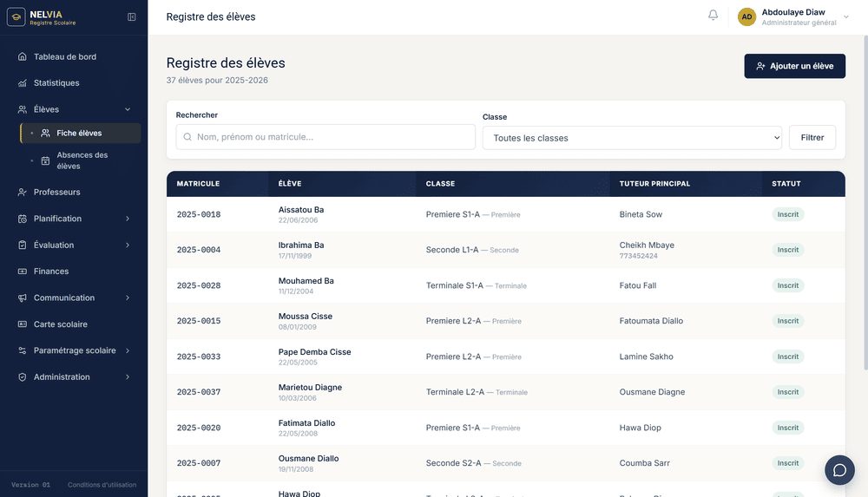Click the Élèves group icon

click(x=23, y=109)
